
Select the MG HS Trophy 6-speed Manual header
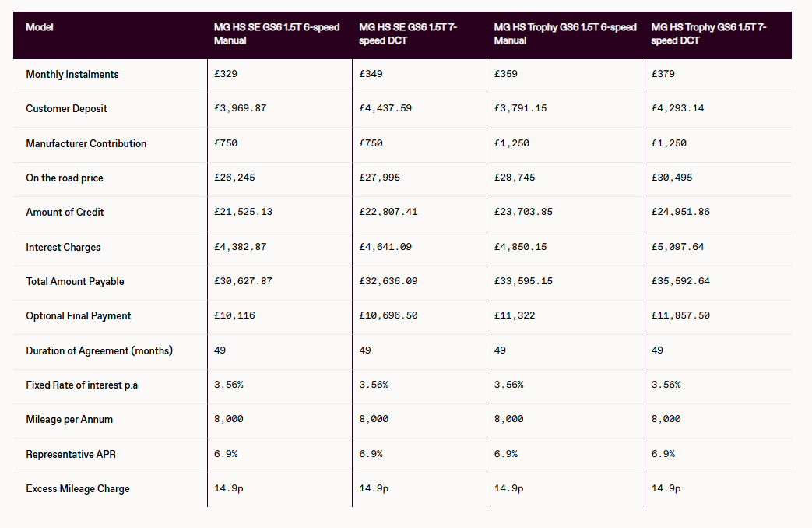point(564,33)
